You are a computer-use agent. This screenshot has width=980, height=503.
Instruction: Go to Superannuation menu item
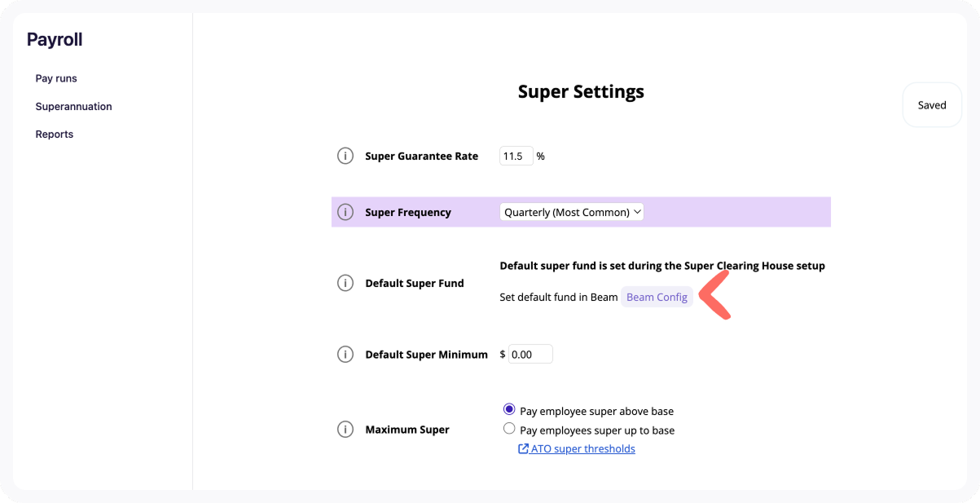click(x=73, y=106)
